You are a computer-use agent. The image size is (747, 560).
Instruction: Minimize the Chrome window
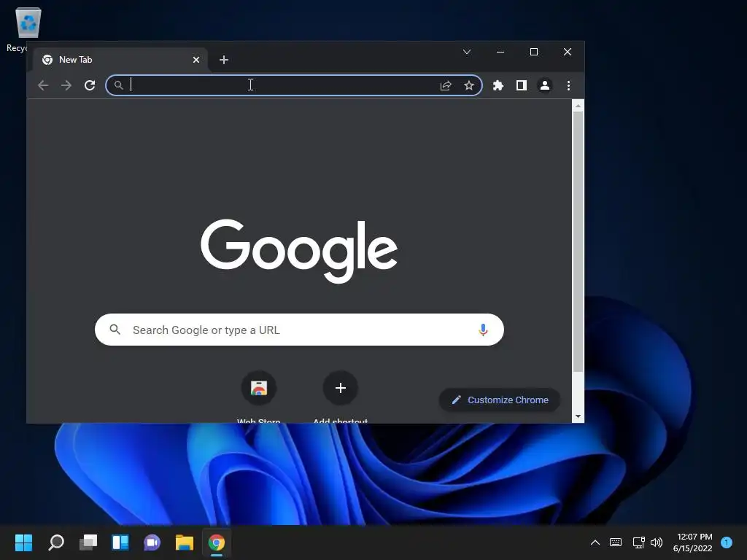pyautogui.click(x=500, y=52)
